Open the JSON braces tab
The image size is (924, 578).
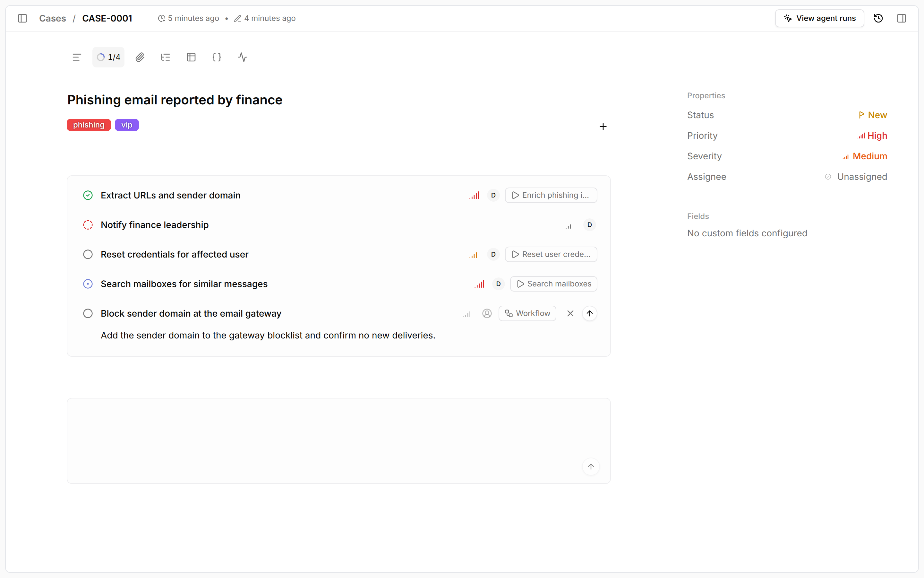(x=217, y=57)
